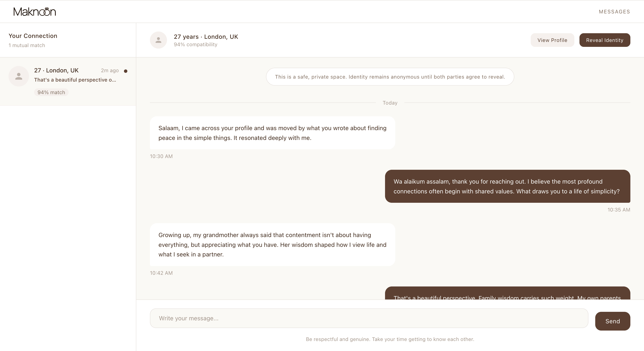This screenshot has height=351, width=644.
Task: Click the 2m ago timestamp
Action: click(x=109, y=70)
